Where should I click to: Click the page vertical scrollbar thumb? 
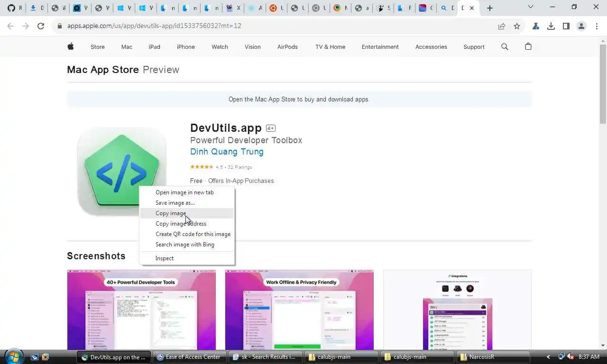point(603,84)
